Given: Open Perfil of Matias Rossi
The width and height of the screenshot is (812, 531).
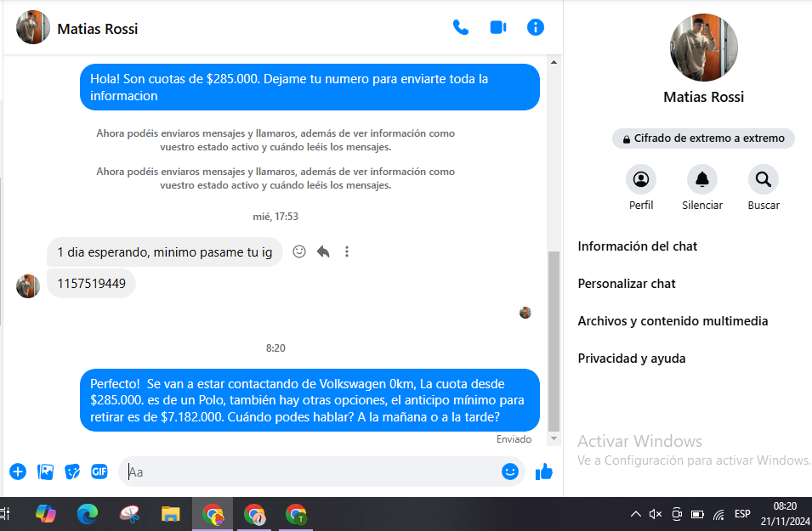Looking at the screenshot, I should tap(640, 179).
